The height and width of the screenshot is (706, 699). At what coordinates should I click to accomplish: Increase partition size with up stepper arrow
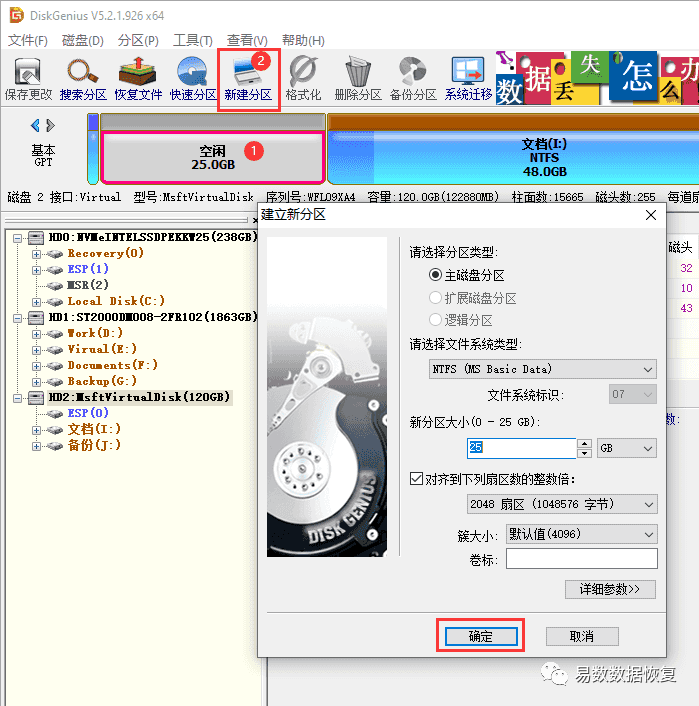pyautogui.click(x=584, y=443)
